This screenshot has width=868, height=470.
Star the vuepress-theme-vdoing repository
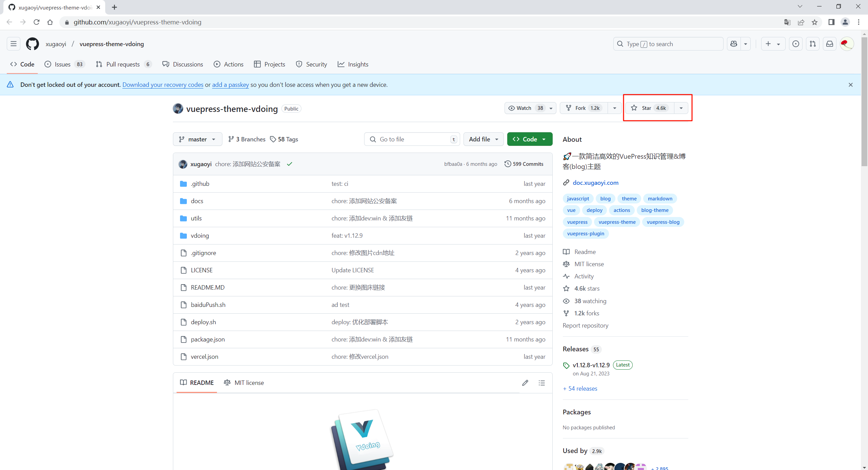(650, 108)
